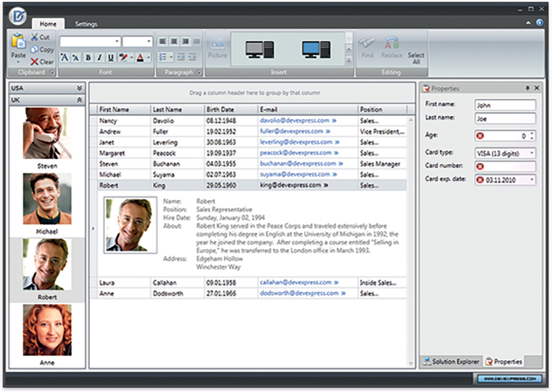Click the red Clear icon
552x392 pixels.
(35, 62)
